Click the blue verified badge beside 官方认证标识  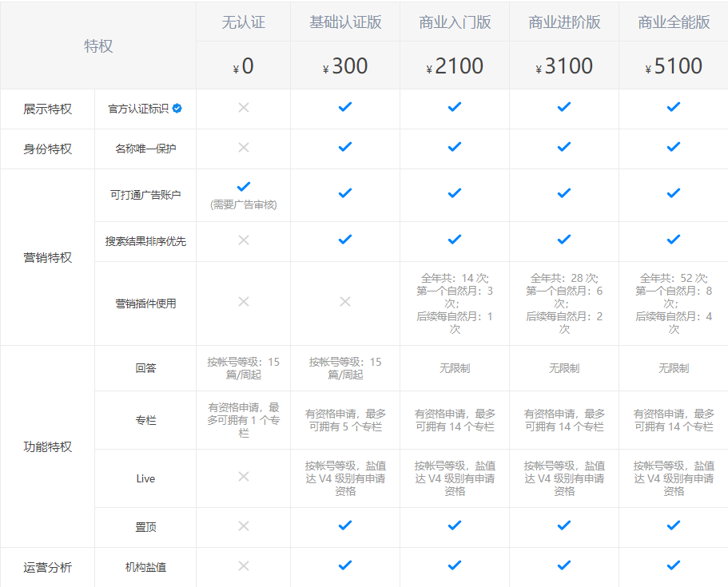pos(177,109)
